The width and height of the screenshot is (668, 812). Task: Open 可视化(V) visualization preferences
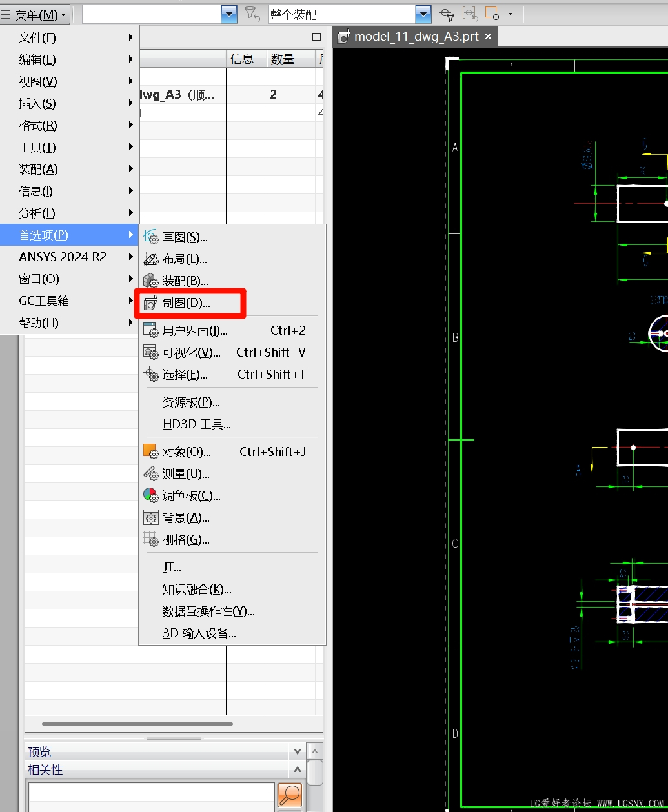[x=191, y=353]
